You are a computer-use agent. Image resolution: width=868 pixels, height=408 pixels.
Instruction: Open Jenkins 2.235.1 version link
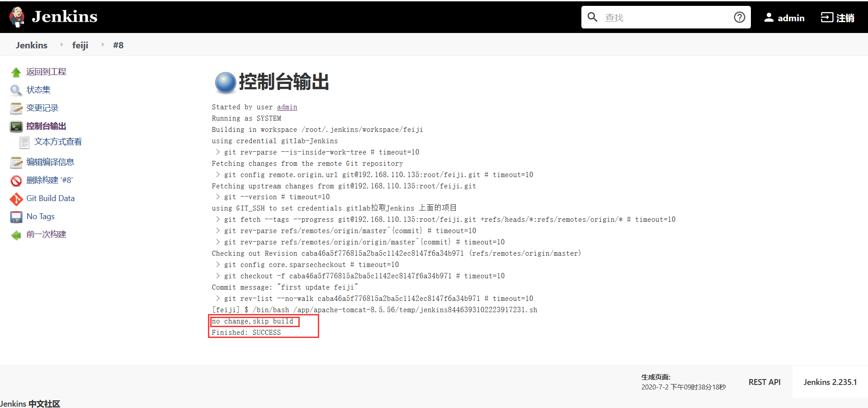click(x=830, y=382)
